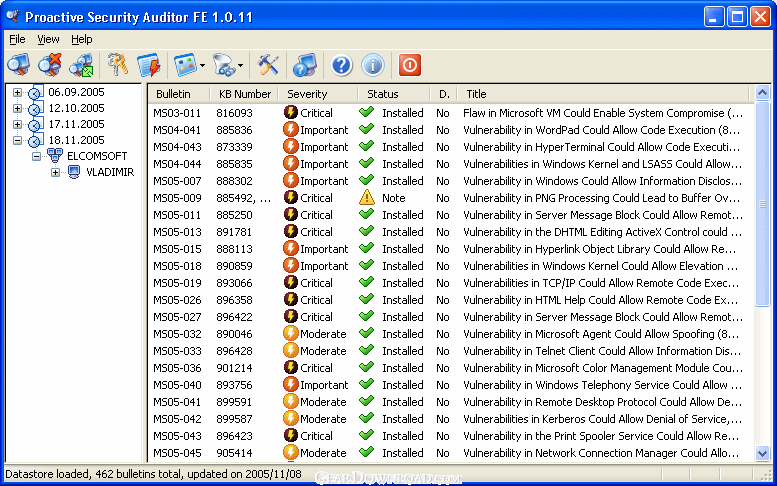Click the Critical severity icon for MS05-043
The height and width of the screenshot is (486, 777).
[290, 435]
